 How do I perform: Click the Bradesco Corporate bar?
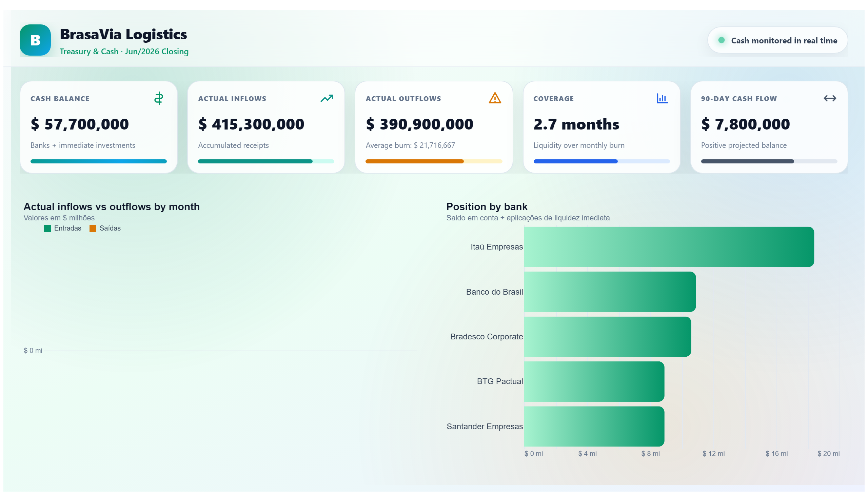pyautogui.click(x=608, y=337)
